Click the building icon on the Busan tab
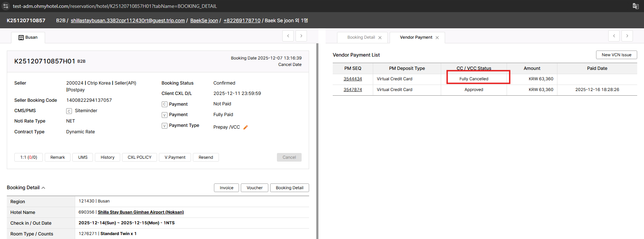 pyautogui.click(x=21, y=38)
